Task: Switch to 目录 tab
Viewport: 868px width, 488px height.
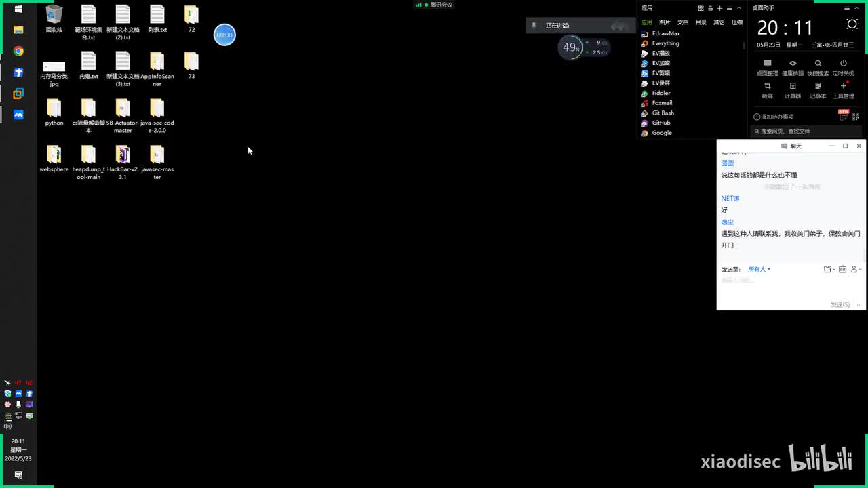Action: [x=701, y=22]
